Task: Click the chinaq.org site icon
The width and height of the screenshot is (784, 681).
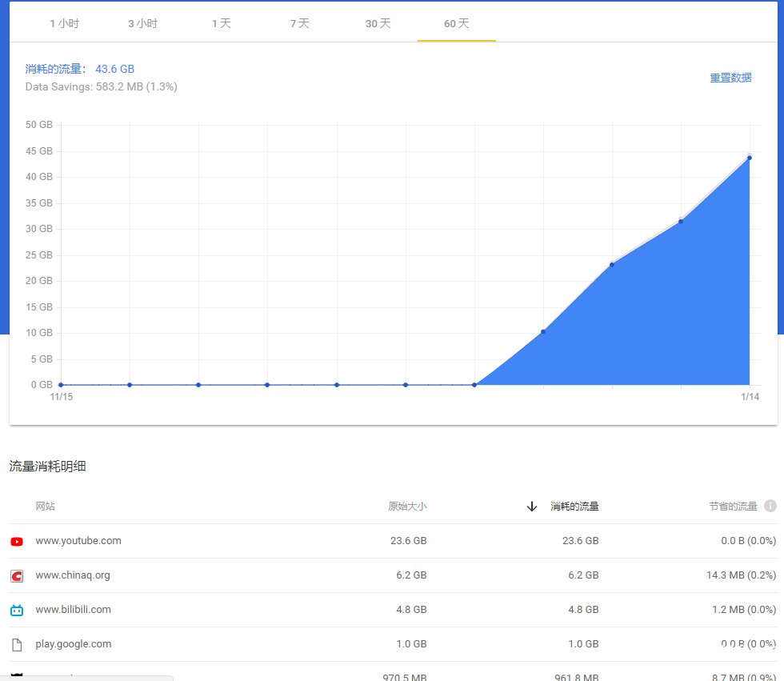Action: [x=17, y=575]
